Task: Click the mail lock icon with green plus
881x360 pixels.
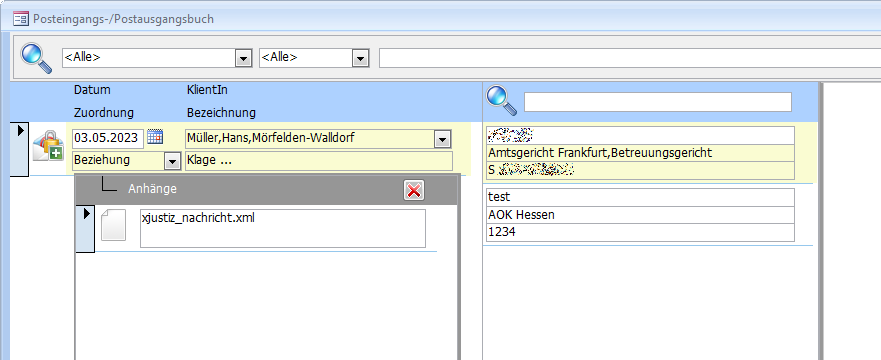Action: (48, 147)
